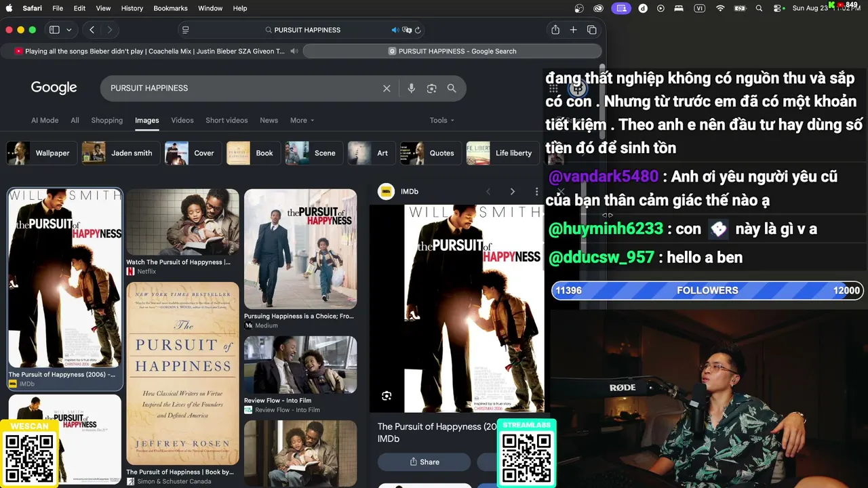Image resolution: width=868 pixels, height=488 pixels.
Task: Open the Safari sidebar toggle
Action: tap(54, 30)
